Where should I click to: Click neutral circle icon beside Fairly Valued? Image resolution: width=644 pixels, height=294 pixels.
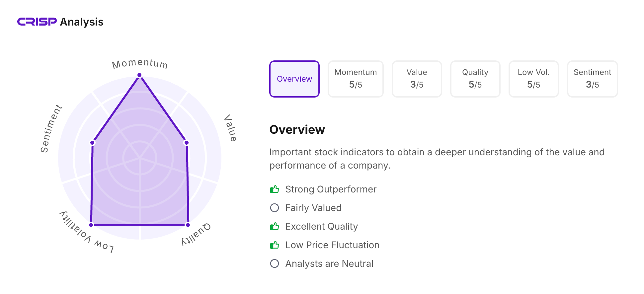coord(275,208)
